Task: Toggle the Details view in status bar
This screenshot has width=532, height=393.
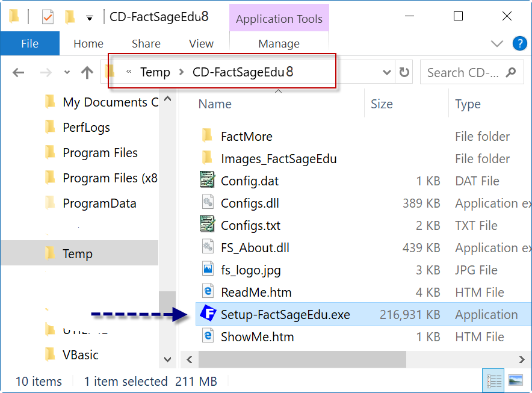Action: coord(493,381)
